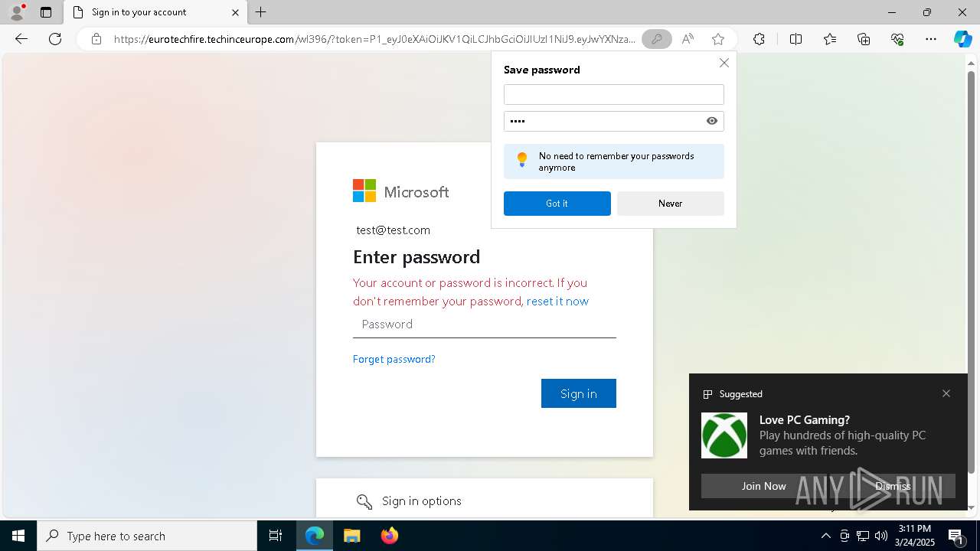Open File Explorer from taskbar
The height and width of the screenshot is (551, 980).
pos(352,536)
